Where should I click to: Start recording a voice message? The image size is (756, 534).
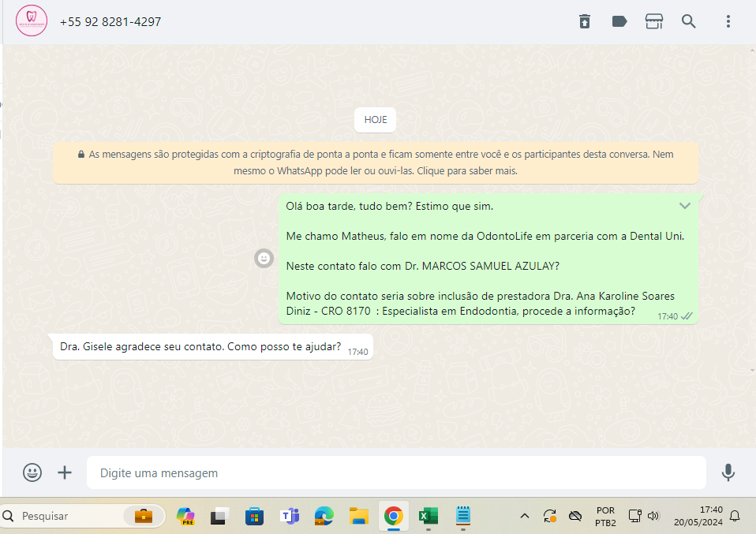728,472
